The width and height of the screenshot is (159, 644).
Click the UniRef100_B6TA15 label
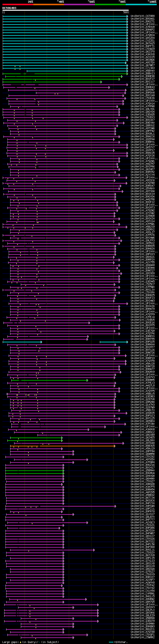(143, 44)
